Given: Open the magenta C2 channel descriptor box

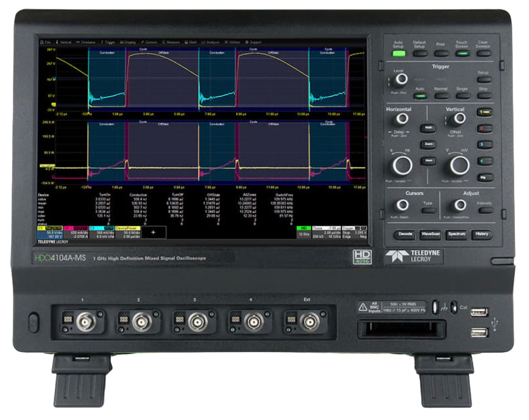Looking at the screenshot, I should pyautogui.click(x=76, y=232).
